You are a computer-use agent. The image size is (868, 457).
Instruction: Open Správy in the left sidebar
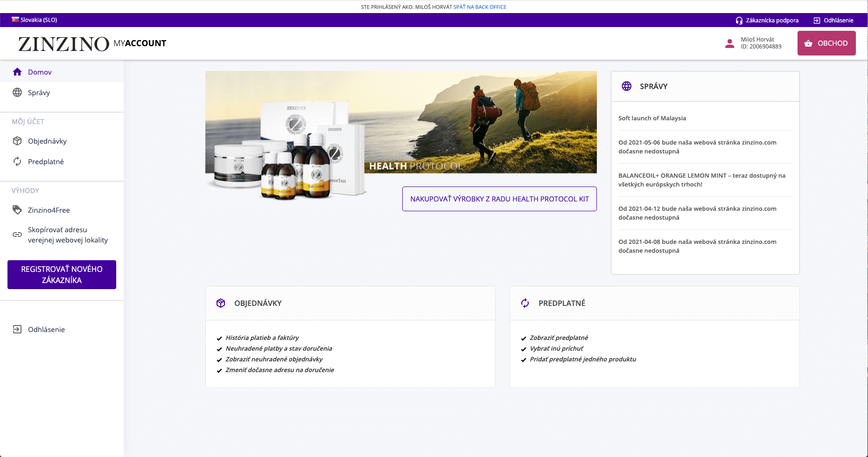(x=62, y=92)
